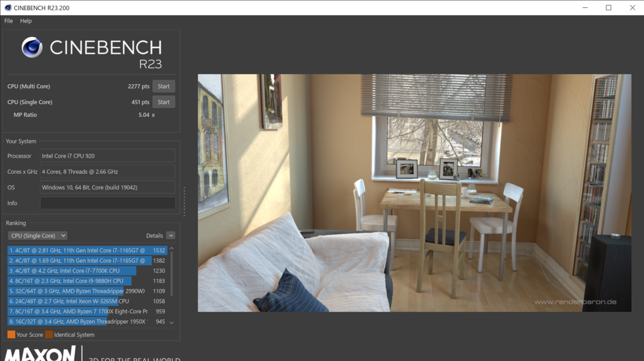644x361 pixels.
Task: Click the 451 pts single core score
Action: pyautogui.click(x=141, y=102)
